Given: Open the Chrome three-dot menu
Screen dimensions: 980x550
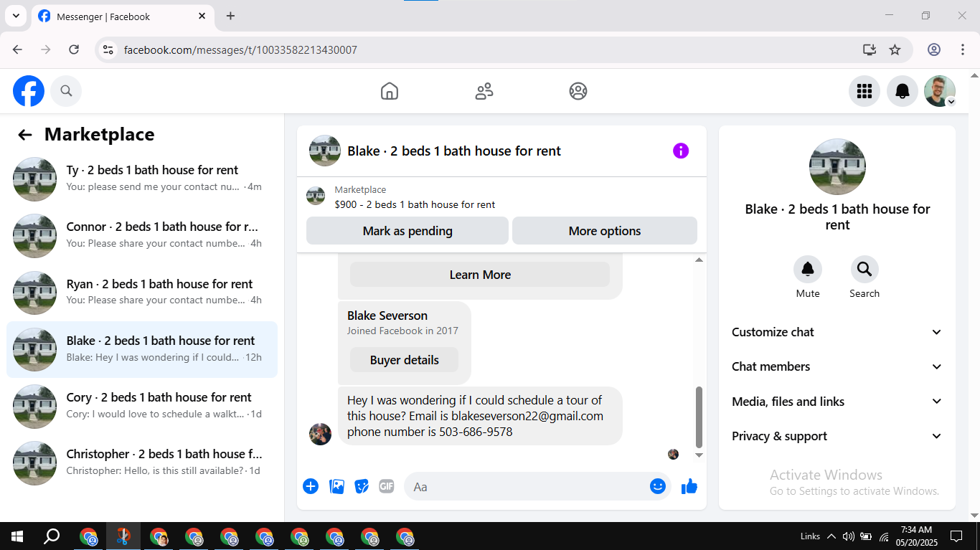Looking at the screenshot, I should pyautogui.click(x=963, y=49).
